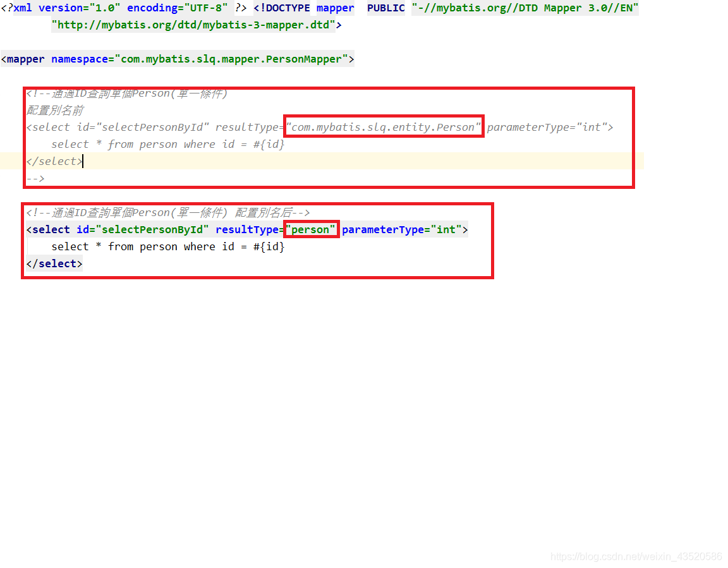Click the comment terminator "-->" line
Image resolution: width=728 pixels, height=568 pixels.
35,179
